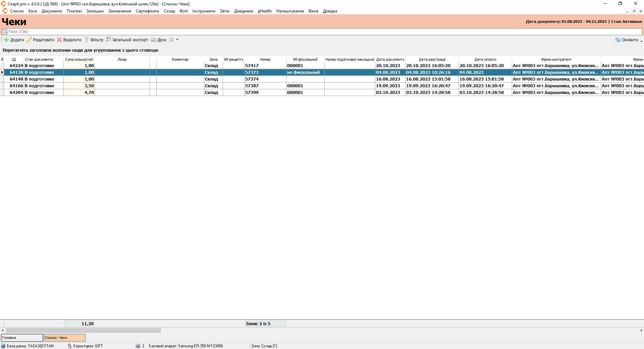Expand the list view dropdown arrow
Image resolution: width=644 pixels, height=349 pixels.
click(x=177, y=40)
